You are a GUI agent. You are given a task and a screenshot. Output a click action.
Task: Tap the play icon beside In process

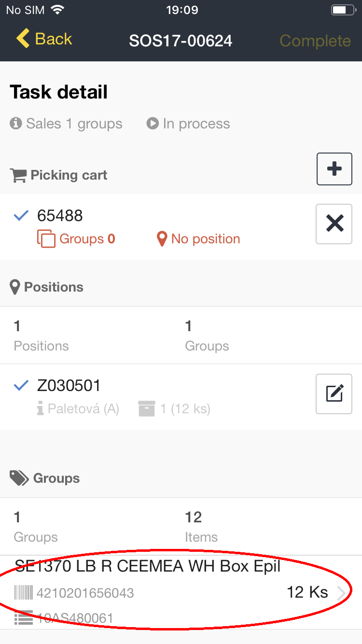[x=153, y=124]
